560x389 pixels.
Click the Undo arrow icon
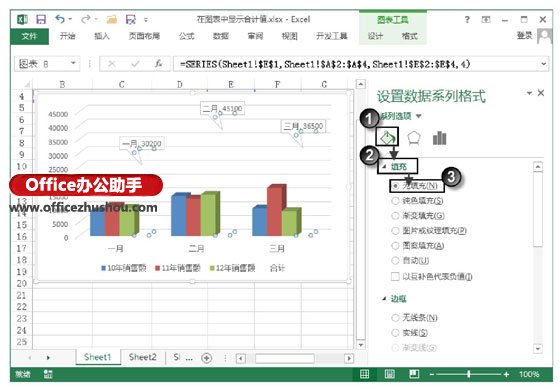click(x=60, y=19)
